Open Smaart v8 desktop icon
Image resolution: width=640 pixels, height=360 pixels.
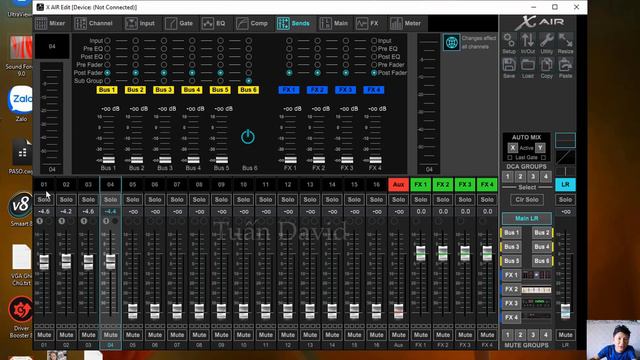(20, 210)
